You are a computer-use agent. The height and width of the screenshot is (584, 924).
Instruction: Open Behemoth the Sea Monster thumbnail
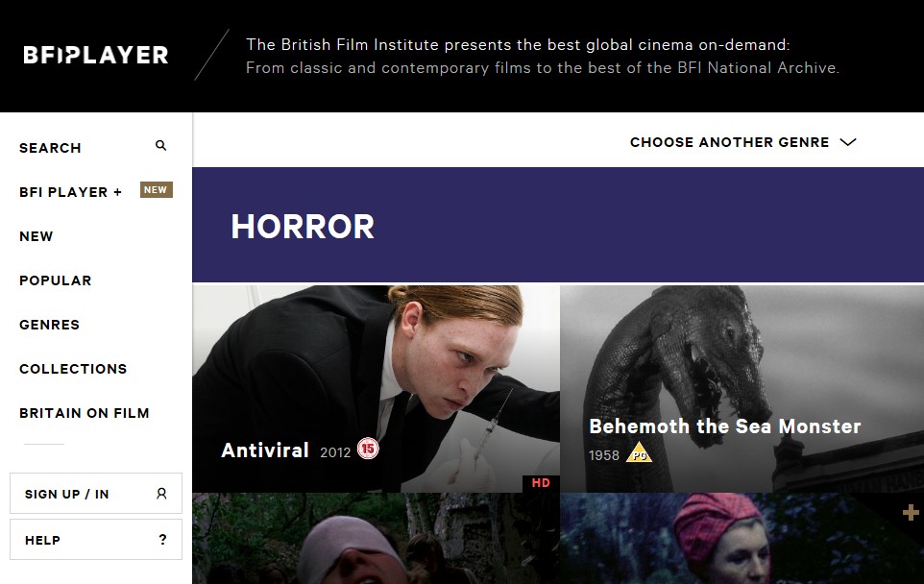point(742,389)
